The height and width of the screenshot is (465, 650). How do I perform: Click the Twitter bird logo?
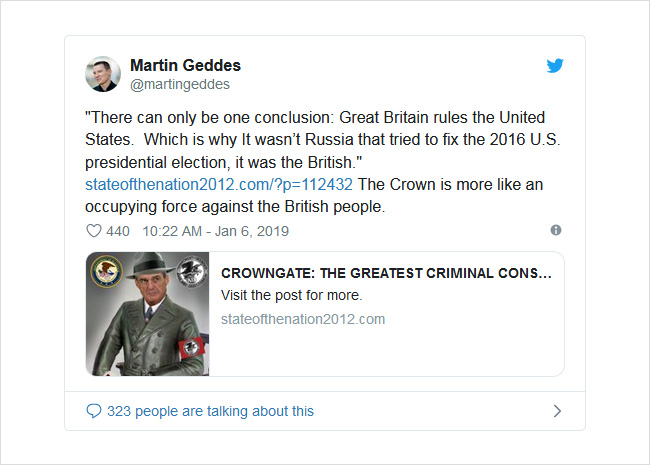[555, 65]
